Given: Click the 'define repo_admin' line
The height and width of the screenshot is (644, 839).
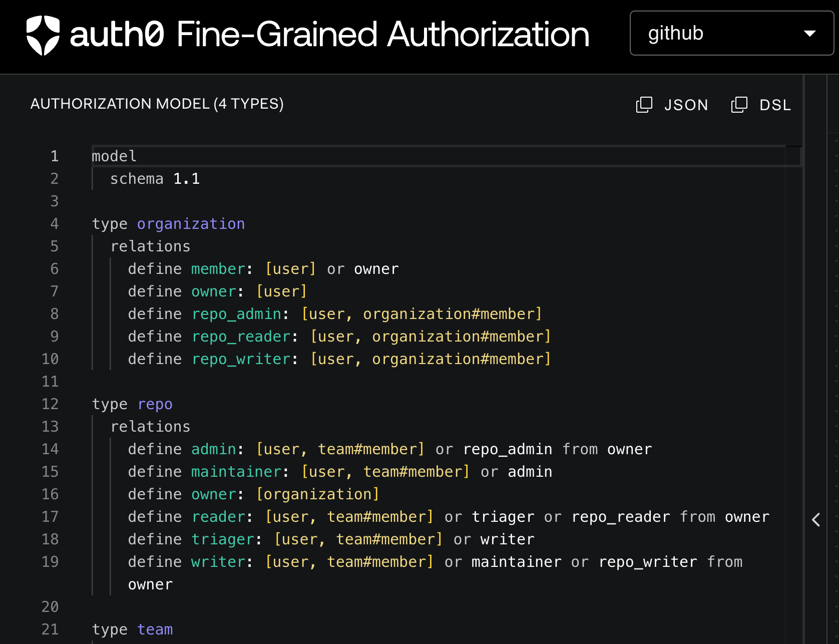Looking at the screenshot, I should click(335, 314).
